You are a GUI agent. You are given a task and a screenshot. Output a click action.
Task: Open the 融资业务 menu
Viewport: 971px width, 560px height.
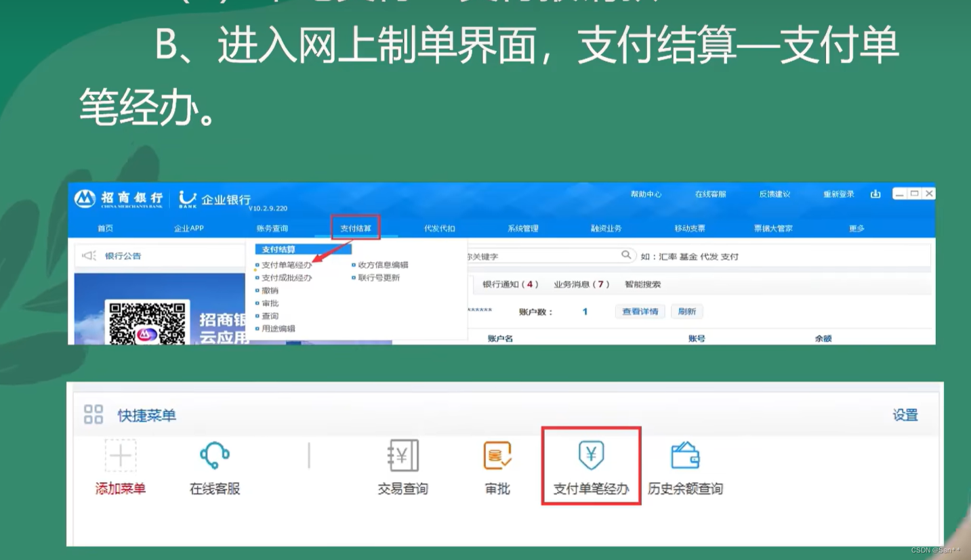(606, 228)
